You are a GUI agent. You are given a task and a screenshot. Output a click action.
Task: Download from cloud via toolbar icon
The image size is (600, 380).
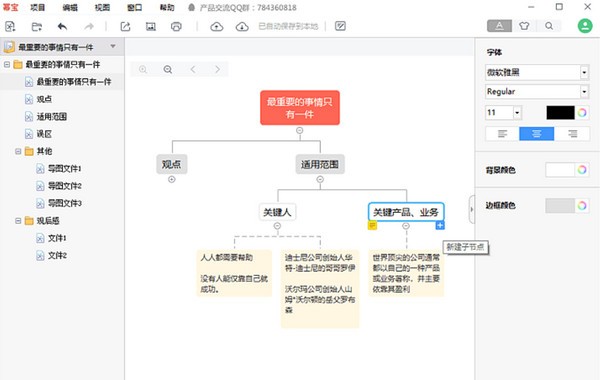click(242, 26)
